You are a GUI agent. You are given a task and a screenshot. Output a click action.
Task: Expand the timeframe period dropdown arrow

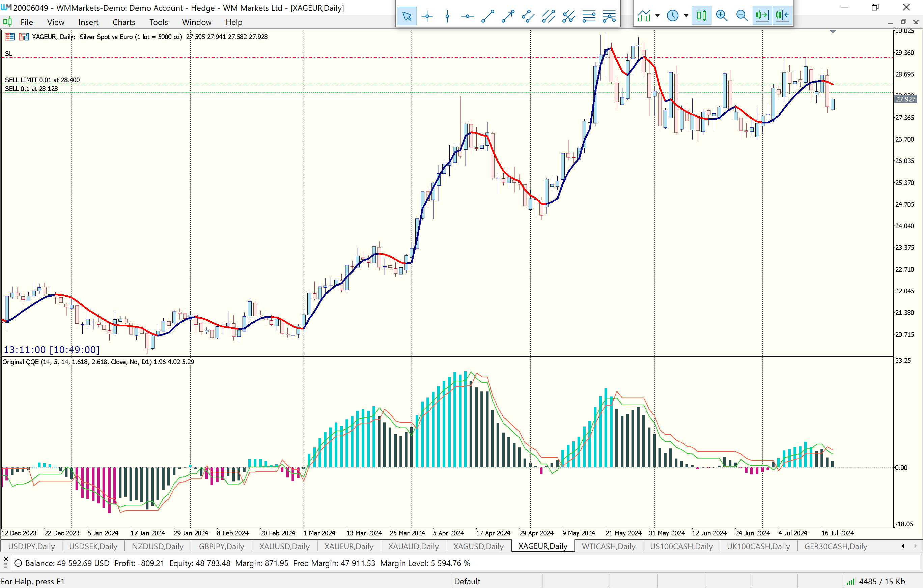[x=686, y=16]
